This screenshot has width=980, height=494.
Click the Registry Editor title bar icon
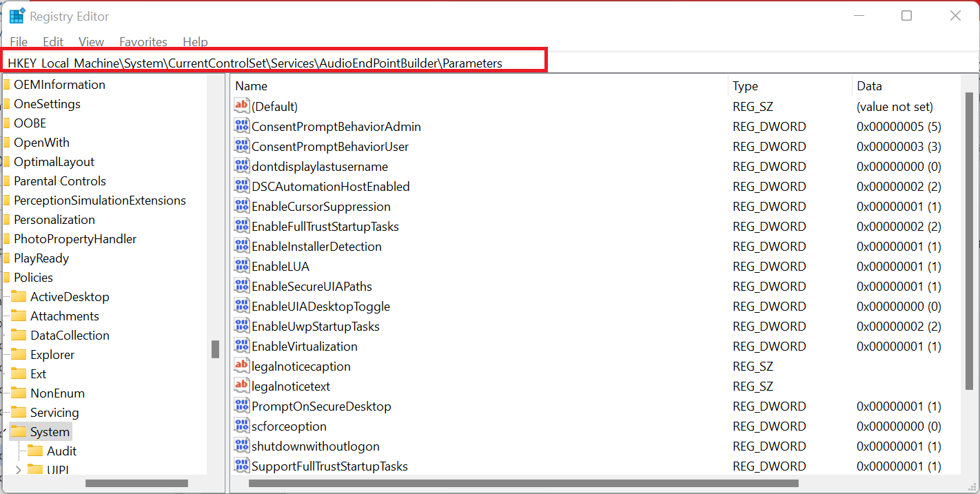pos(17,17)
